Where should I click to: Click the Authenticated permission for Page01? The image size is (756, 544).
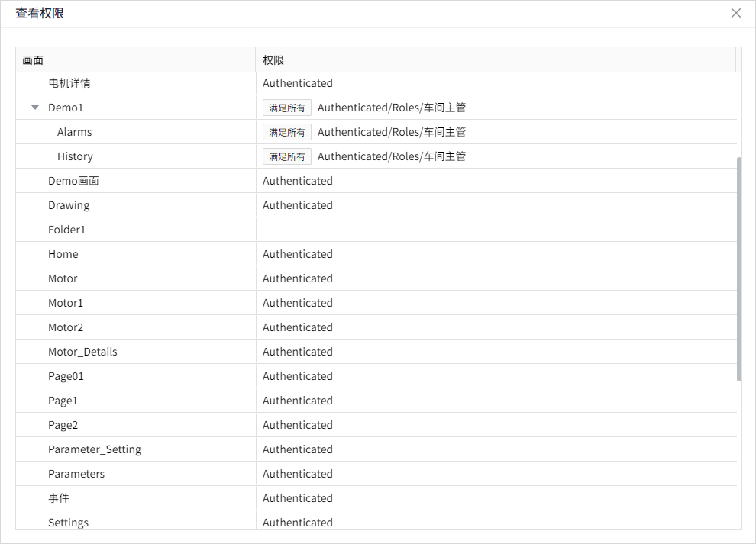298,376
